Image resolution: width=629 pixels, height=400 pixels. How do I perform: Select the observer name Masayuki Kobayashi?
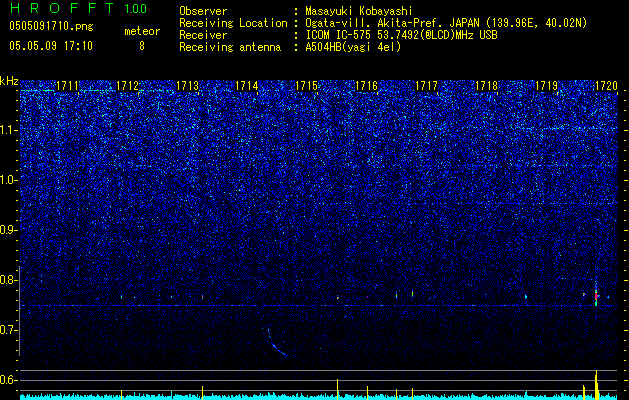tap(359, 11)
